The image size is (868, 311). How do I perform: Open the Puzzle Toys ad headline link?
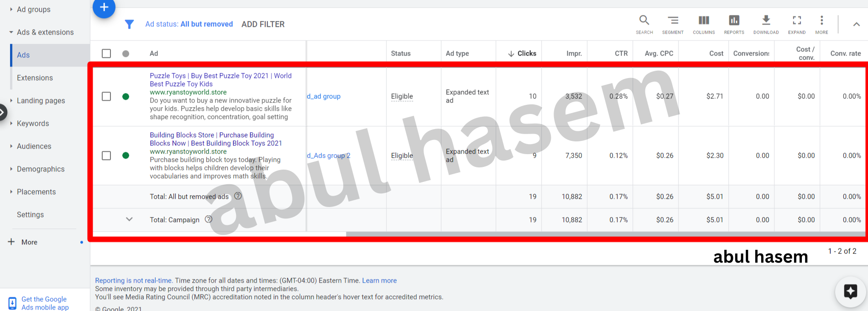coord(220,80)
